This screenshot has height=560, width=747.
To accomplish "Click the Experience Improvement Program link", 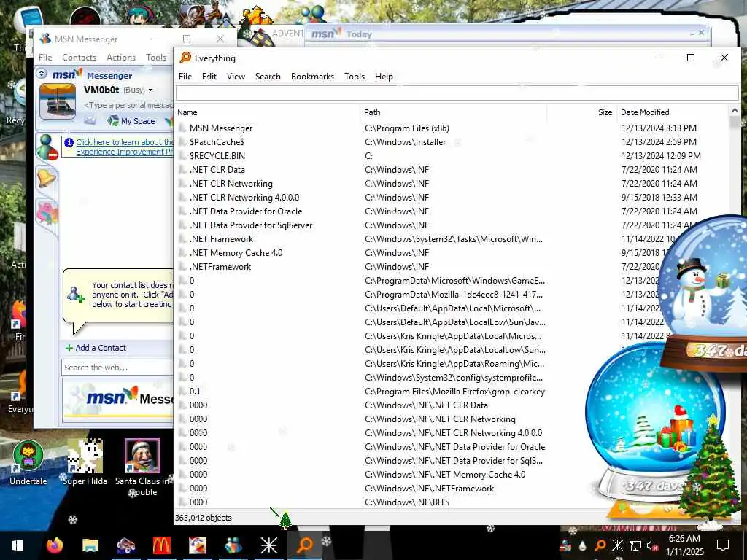I will 124,147.
